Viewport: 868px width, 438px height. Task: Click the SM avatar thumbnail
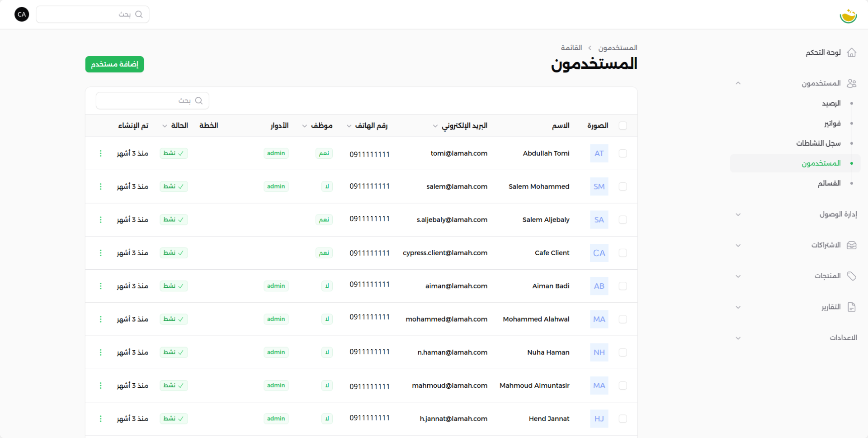[599, 186]
